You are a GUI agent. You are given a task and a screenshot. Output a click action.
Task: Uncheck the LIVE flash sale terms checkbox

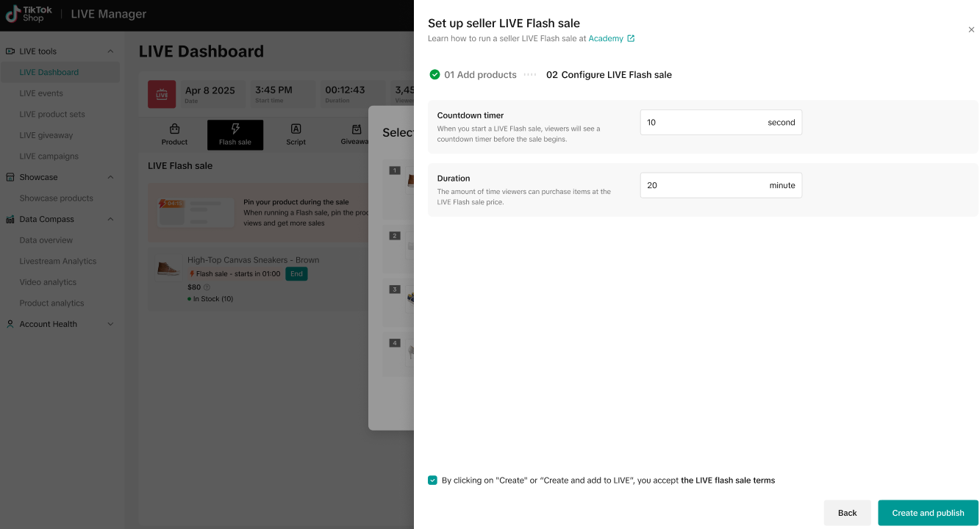pyautogui.click(x=432, y=481)
